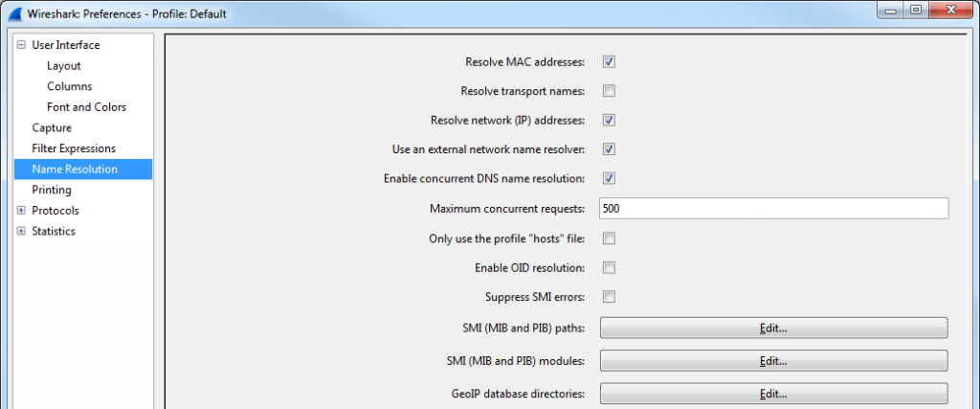Toggle Resolve network (IP) addresses checkbox

point(609,120)
